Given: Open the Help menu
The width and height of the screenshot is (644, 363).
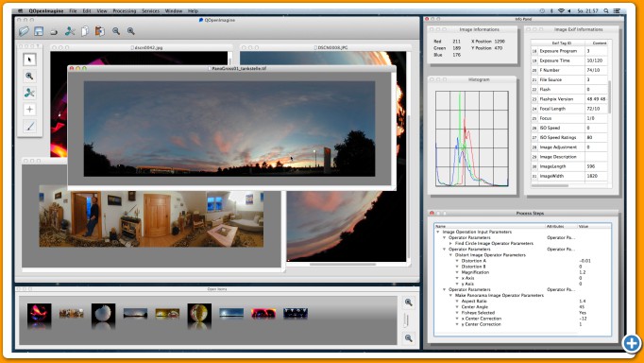Looking at the screenshot, I should point(193,11).
